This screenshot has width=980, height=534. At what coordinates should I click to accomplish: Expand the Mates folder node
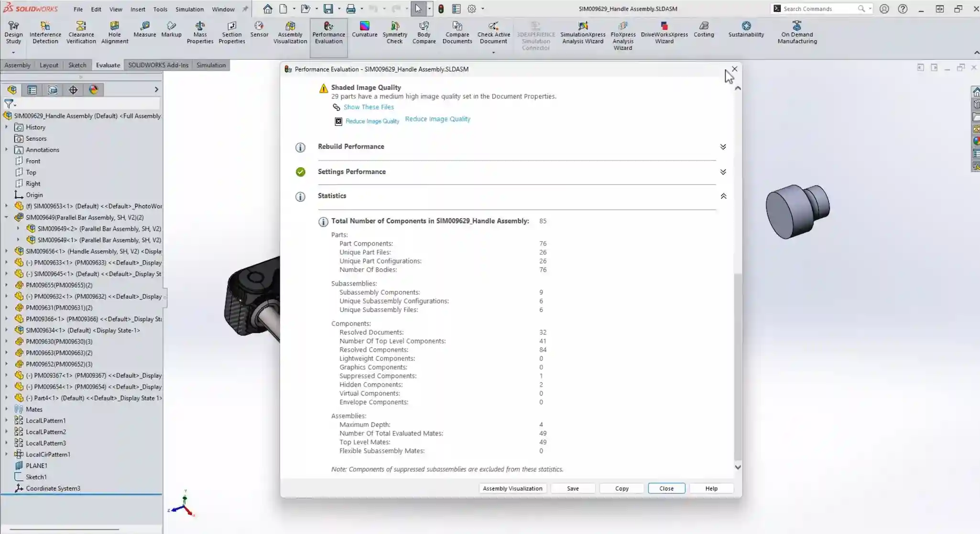pos(6,409)
